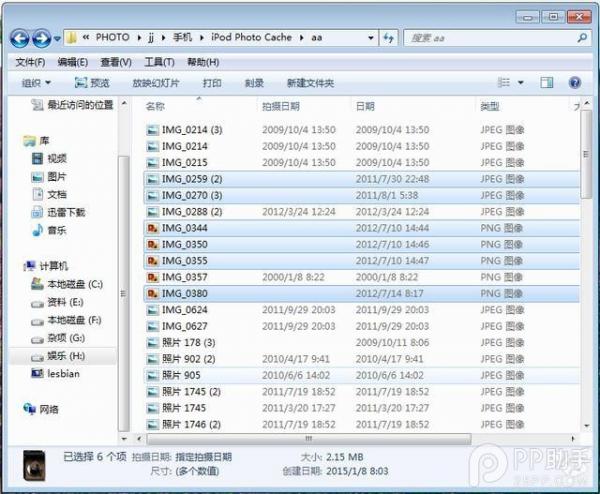The width and height of the screenshot is (600, 494).
Task: Click the magnifier search icon
Action: pos(582,37)
